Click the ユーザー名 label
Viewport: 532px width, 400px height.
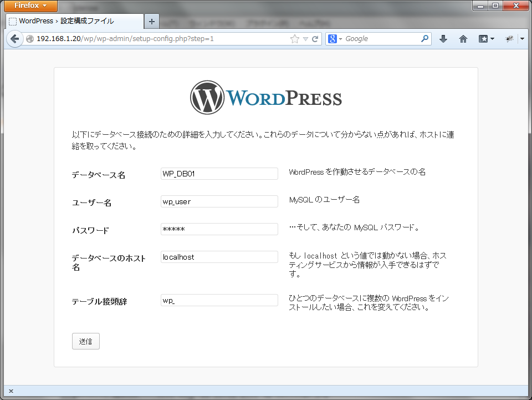91,203
